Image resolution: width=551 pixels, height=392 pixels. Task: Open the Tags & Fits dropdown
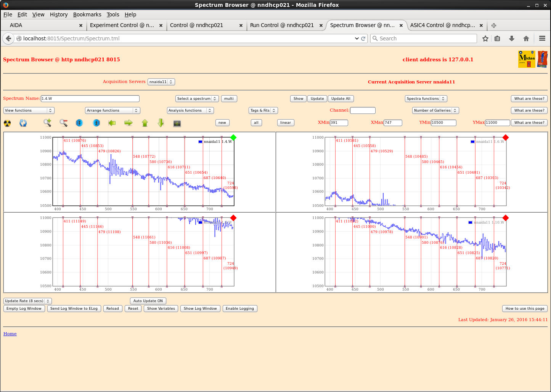coord(263,110)
